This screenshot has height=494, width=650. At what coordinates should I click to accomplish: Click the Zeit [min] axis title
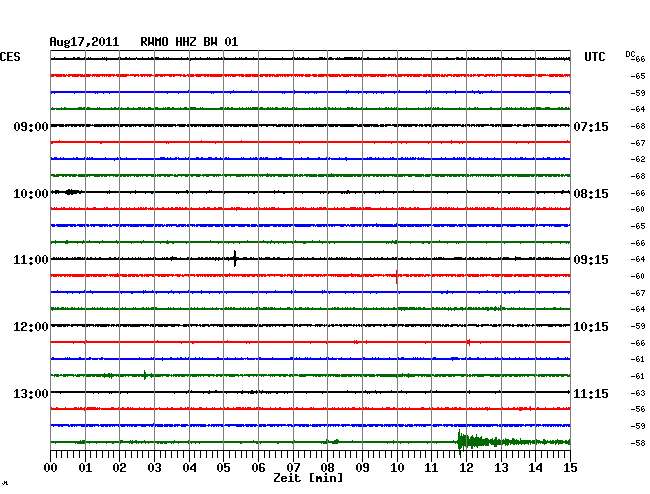pos(308,478)
